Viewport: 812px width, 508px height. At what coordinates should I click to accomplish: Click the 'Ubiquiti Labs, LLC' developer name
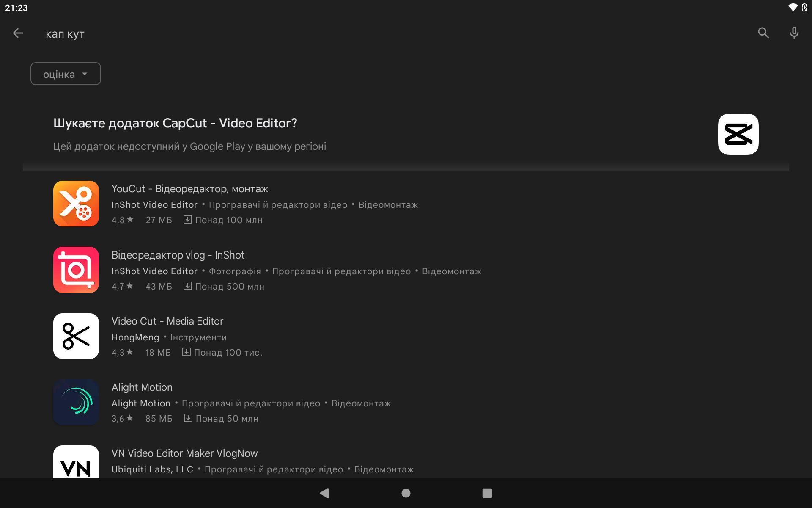pos(152,469)
